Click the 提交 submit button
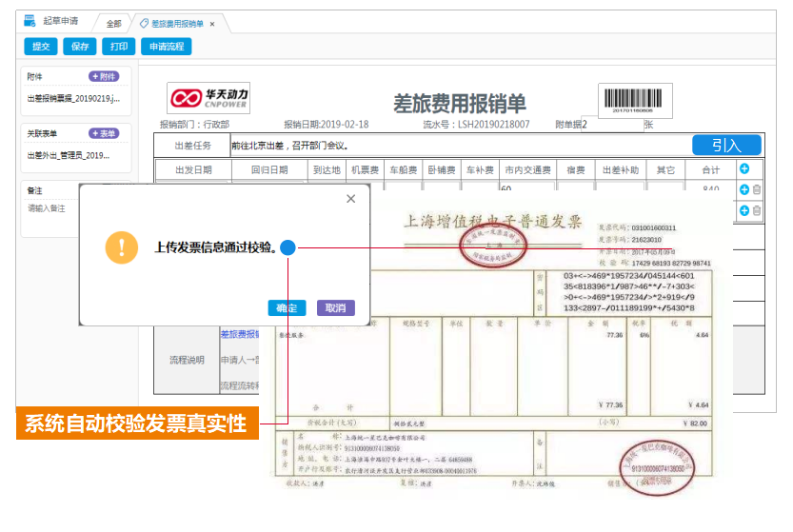793x532 pixels. point(41,46)
